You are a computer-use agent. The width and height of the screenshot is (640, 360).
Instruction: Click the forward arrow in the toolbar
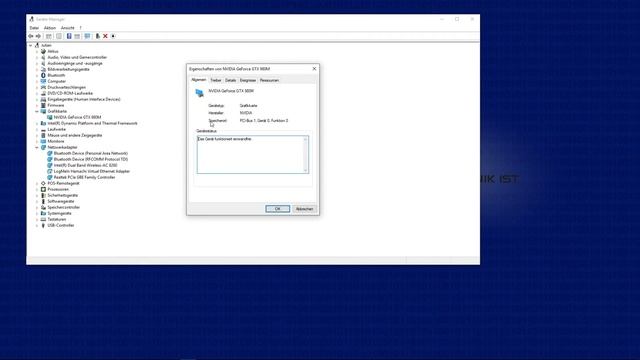[38, 36]
